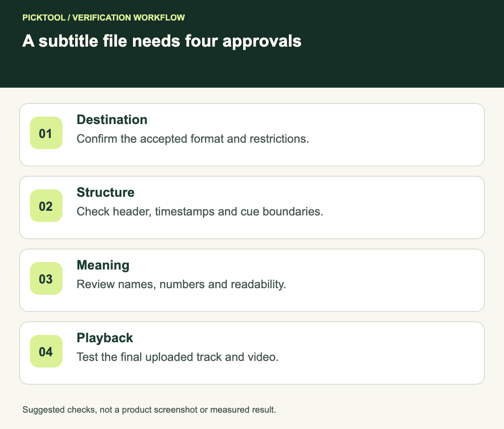Click 'Confirm the accepted format and restrictions.' text

tap(193, 139)
